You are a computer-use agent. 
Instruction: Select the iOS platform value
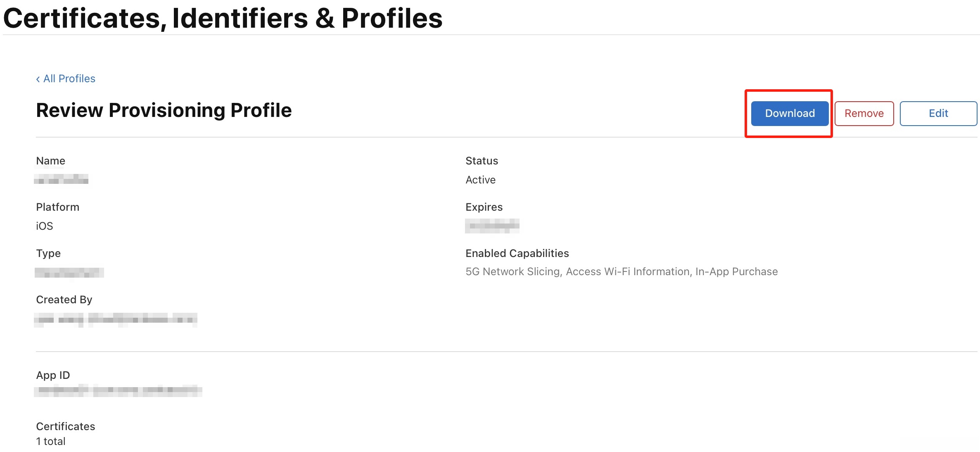(x=45, y=226)
